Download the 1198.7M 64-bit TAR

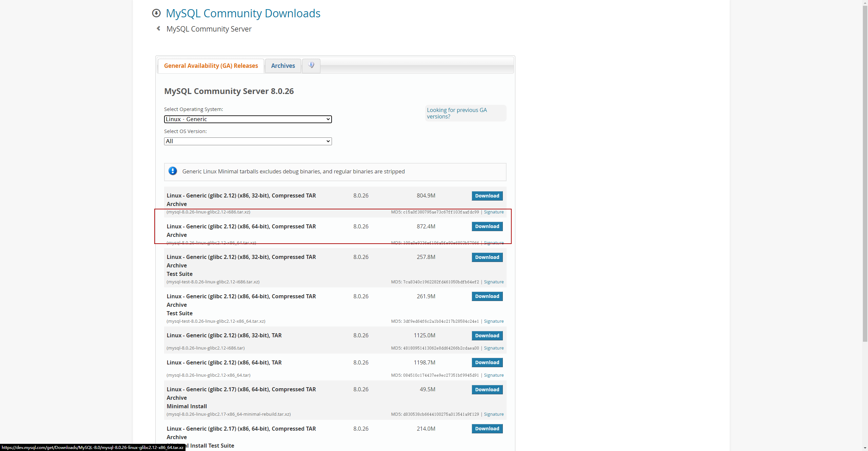pyautogui.click(x=487, y=362)
